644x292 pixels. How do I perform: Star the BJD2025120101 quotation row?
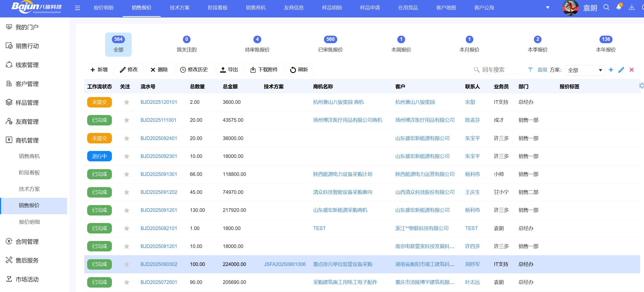(x=127, y=102)
